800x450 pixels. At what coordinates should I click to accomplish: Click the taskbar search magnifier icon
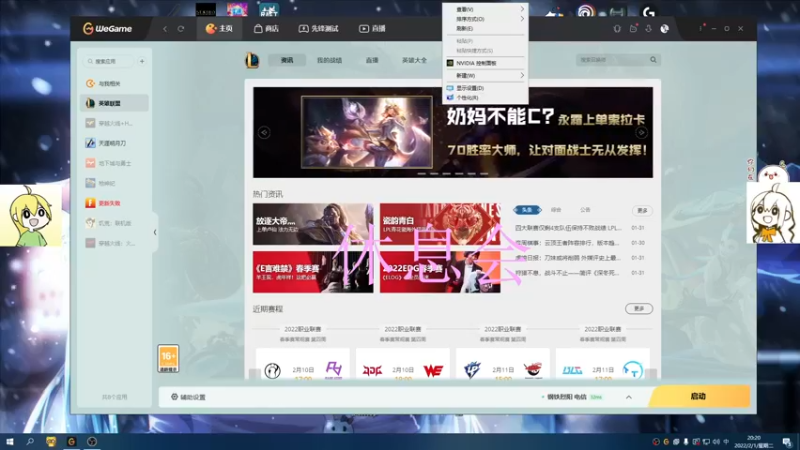(30, 441)
